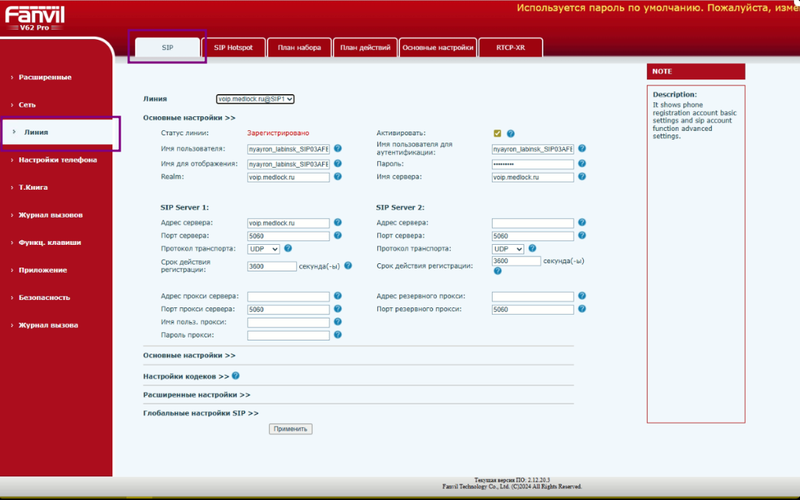This screenshot has width=800, height=500.
Task: Click the Порт резервного прокси field
Action: pos(533,309)
